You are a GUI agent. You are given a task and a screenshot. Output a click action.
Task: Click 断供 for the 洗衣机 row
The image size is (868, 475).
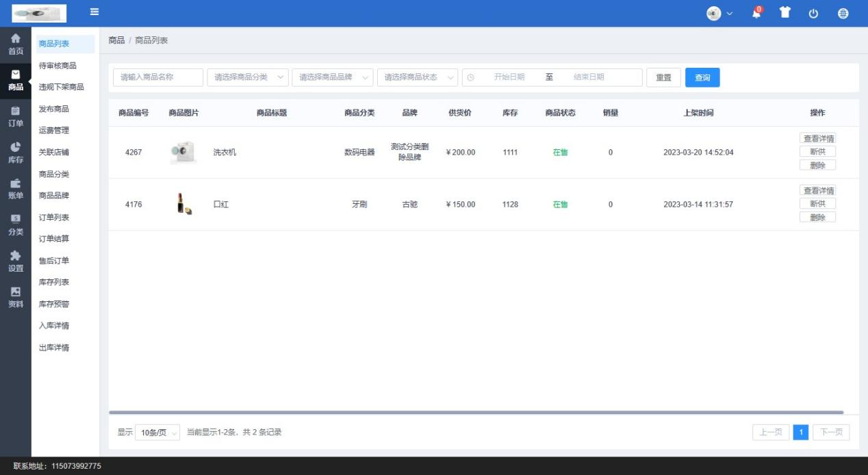click(817, 152)
